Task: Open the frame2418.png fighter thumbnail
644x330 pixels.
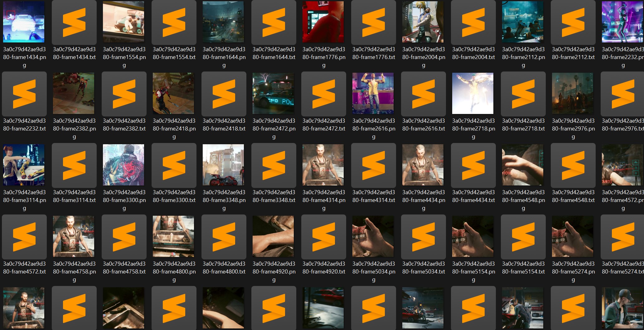Action: tap(173, 93)
